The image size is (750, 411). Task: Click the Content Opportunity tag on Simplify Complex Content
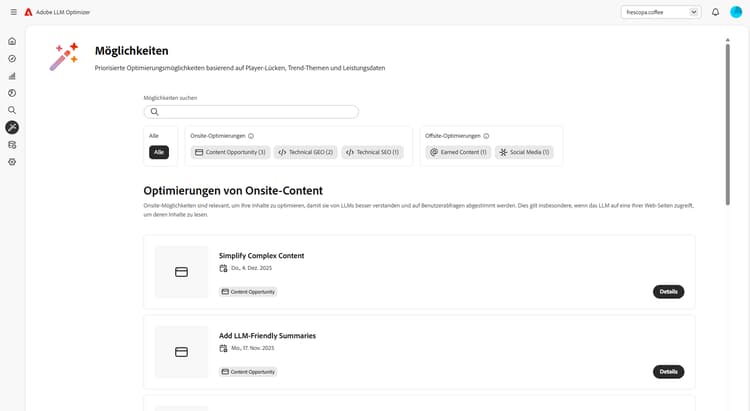[248, 292]
